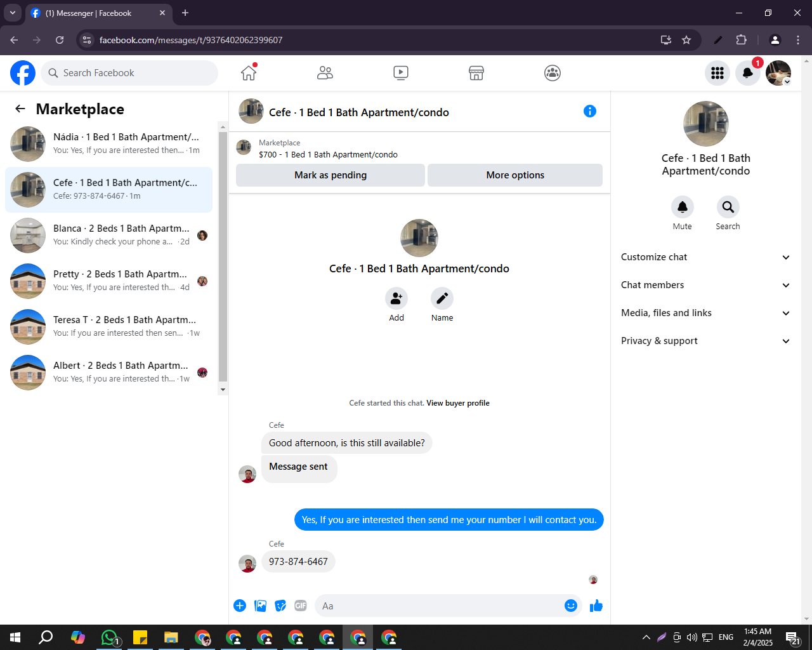The height and width of the screenshot is (650, 812).
Task: Reload the Facebook page
Action: 60,40
